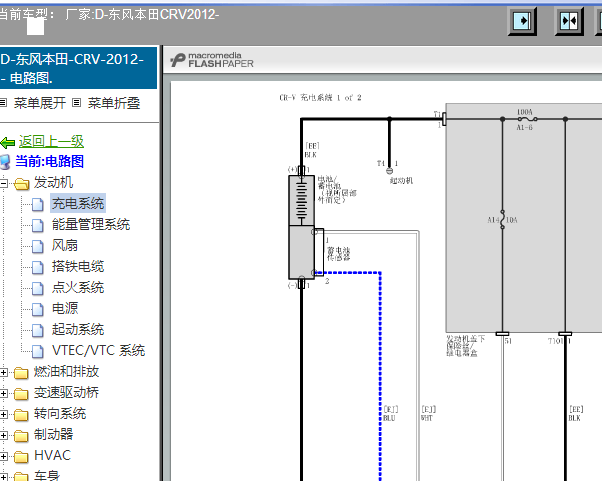This screenshot has height=481, width=602.
Task: Click the 燃油和排放 folder icon
Action: coord(21,373)
